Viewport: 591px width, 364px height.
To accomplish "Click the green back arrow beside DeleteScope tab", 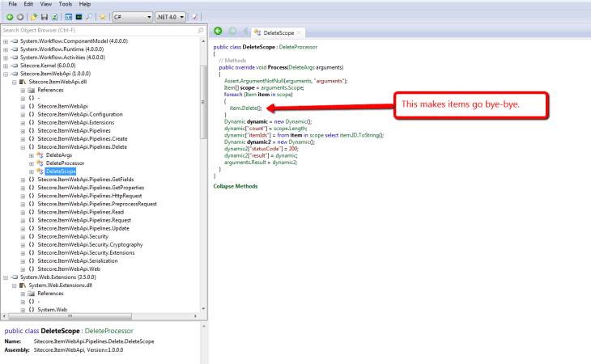I will pos(219,32).
